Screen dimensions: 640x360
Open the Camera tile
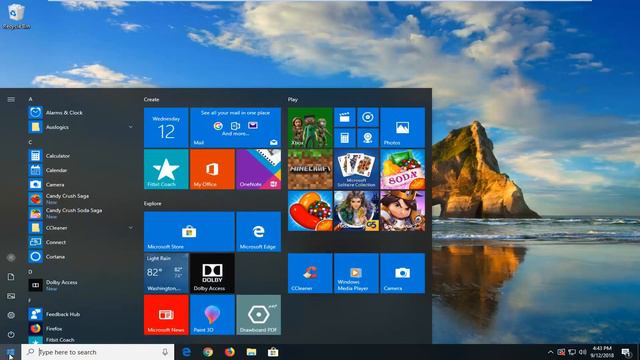402,273
